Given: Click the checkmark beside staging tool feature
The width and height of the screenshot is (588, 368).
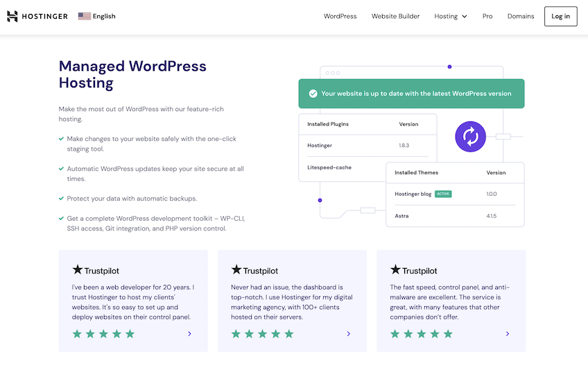Looking at the screenshot, I should point(61,139).
